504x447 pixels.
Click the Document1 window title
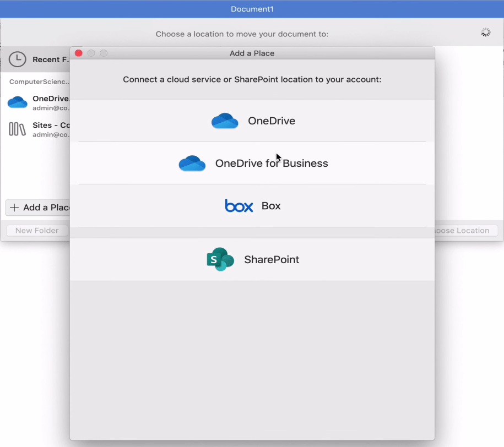pyautogui.click(x=252, y=9)
